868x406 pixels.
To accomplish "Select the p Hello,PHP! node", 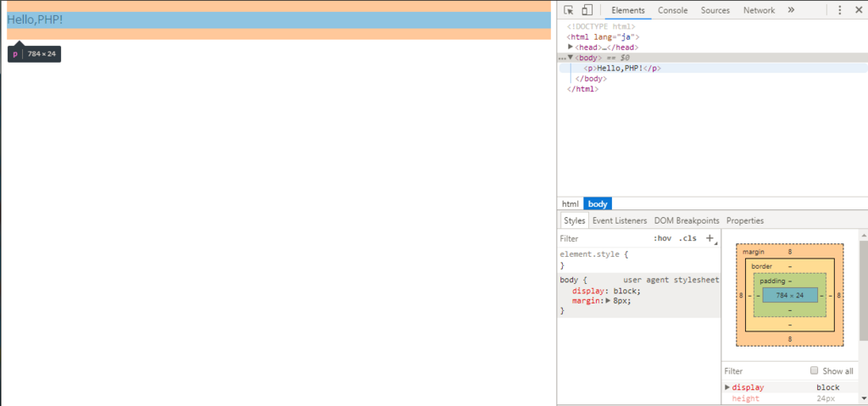I will coord(622,68).
